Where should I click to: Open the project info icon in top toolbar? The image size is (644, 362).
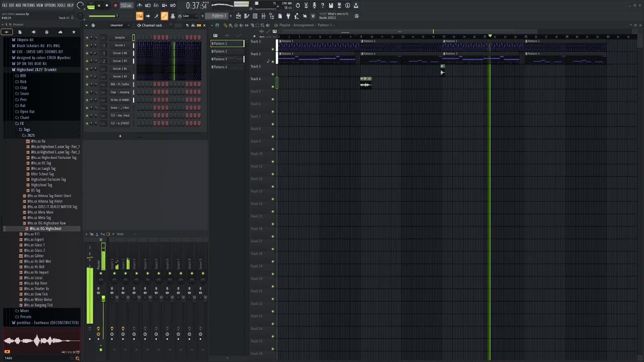347,6
